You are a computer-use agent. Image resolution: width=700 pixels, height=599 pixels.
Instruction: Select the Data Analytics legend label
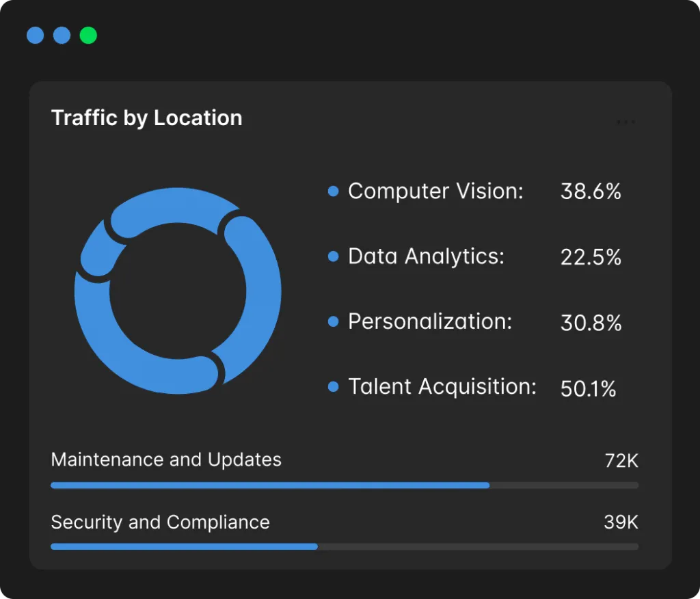tap(426, 256)
